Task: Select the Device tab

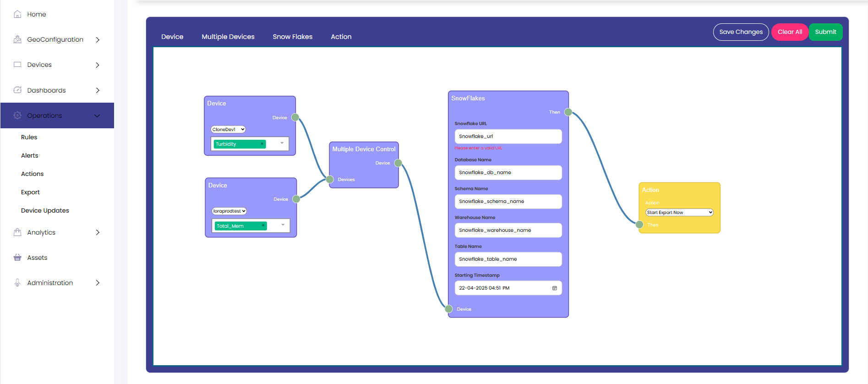Action: pyautogui.click(x=172, y=37)
